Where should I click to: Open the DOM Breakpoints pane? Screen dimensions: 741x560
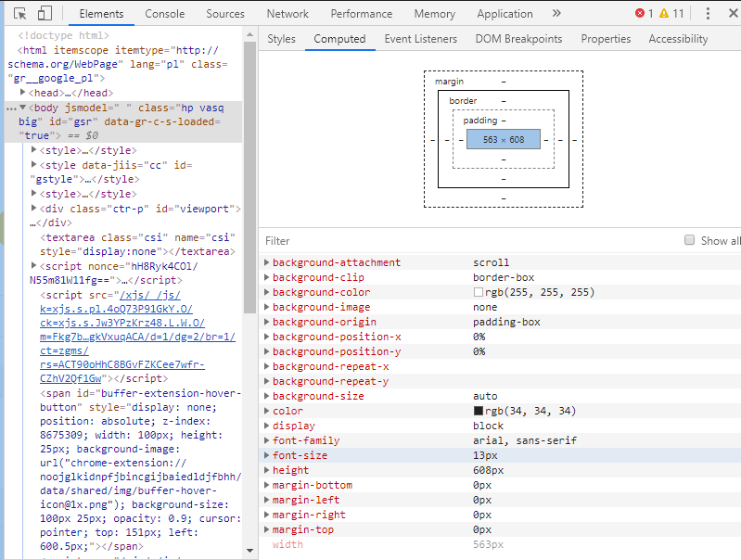[x=518, y=39]
